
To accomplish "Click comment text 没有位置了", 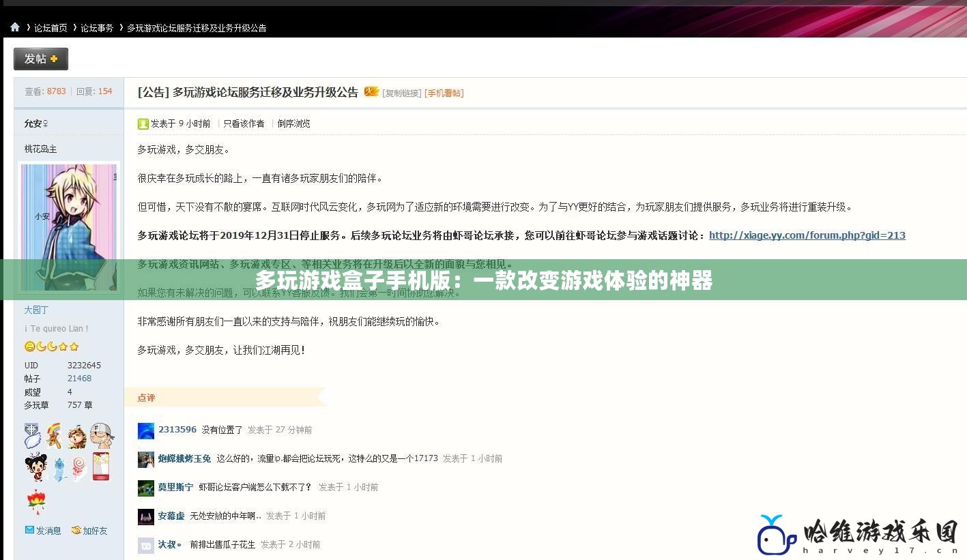I will (x=222, y=430).
